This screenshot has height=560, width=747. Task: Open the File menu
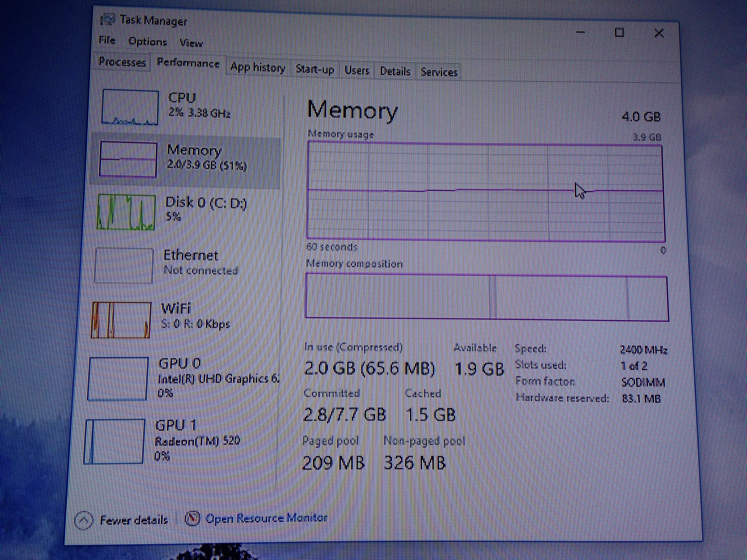click(107, 40)
